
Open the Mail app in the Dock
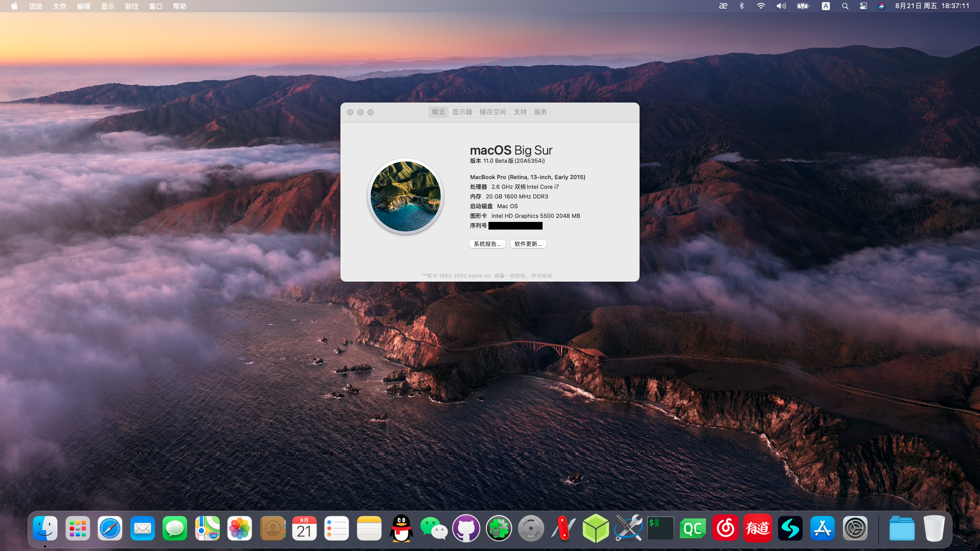(x=142, y=529)
